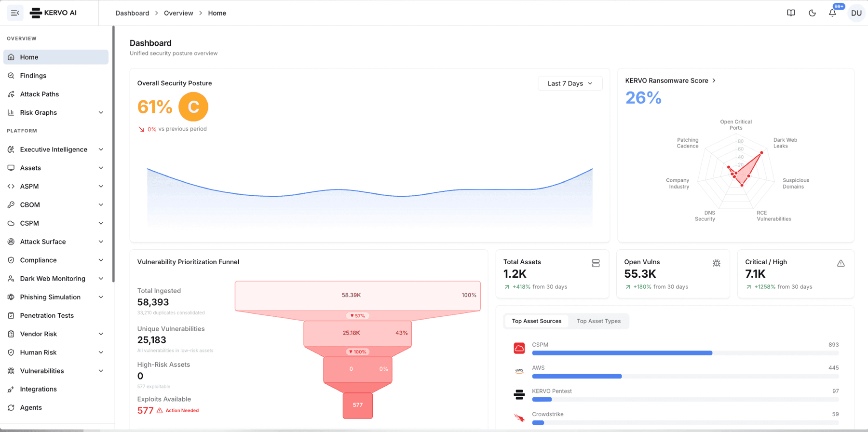Click the 25.18K funnel stage
Screen dimensions: 868x432
tap(358, 333)
